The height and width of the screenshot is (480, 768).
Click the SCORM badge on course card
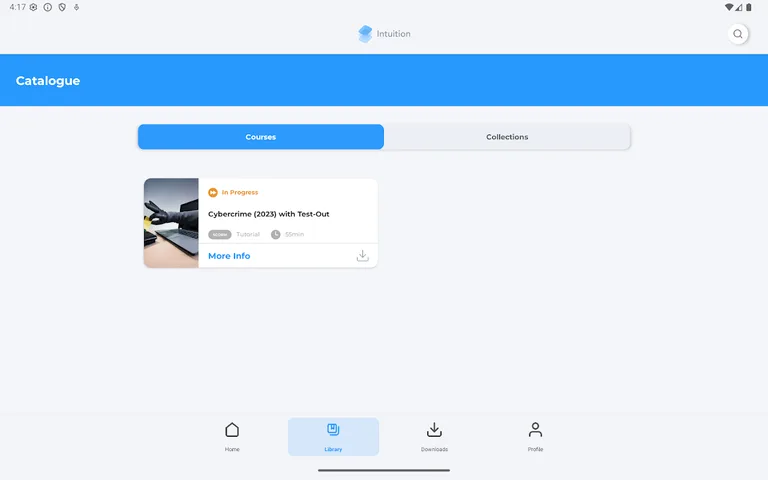tap(219, 235)
